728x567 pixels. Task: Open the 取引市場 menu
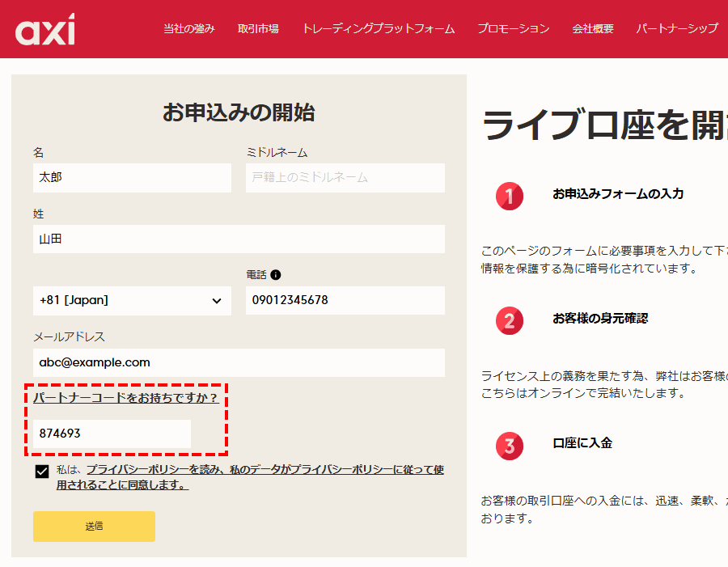258,29
